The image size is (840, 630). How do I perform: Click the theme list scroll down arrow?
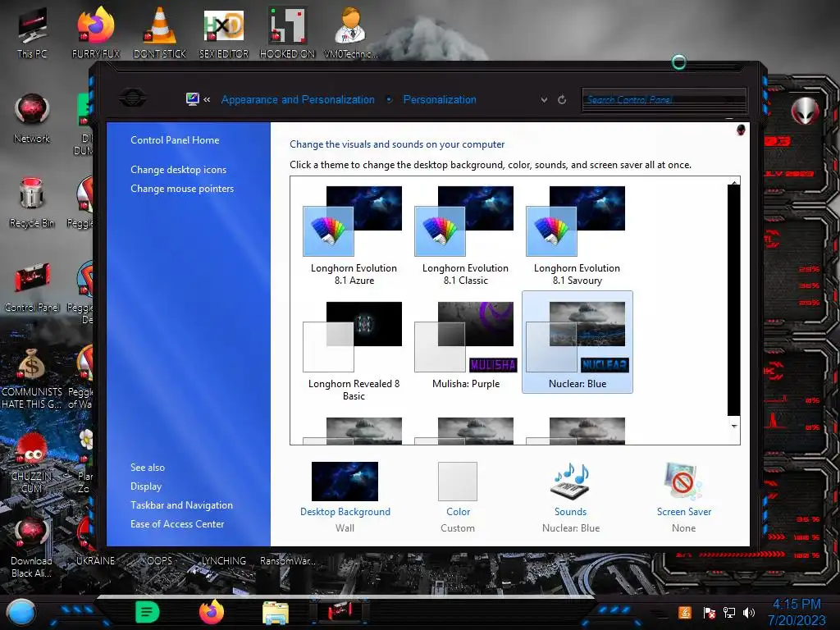click(x=734, y=427)
